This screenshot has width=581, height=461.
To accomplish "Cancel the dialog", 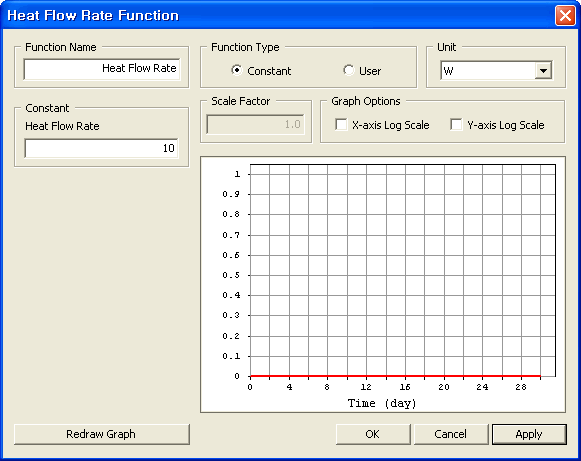I will tap(451, 434).
